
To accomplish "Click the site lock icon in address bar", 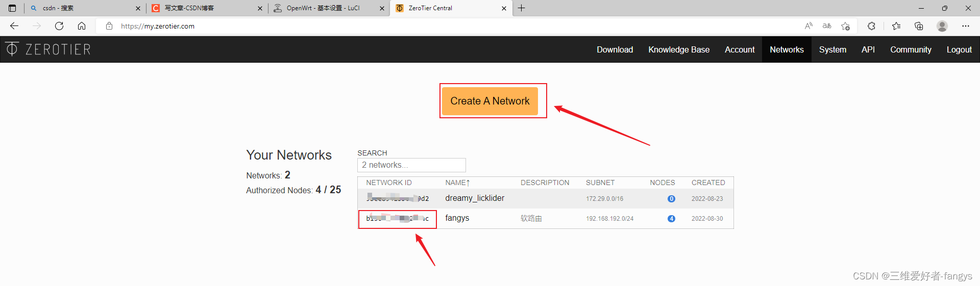I will (109, 26).
